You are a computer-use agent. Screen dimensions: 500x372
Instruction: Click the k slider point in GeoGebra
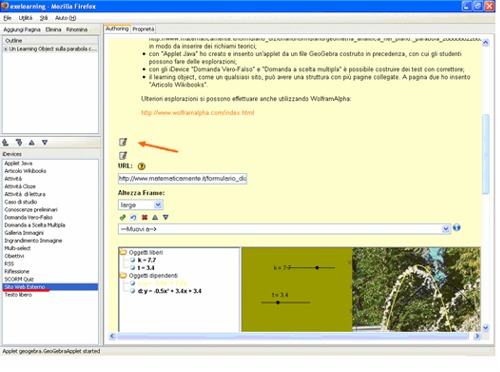tap(317, 268)
